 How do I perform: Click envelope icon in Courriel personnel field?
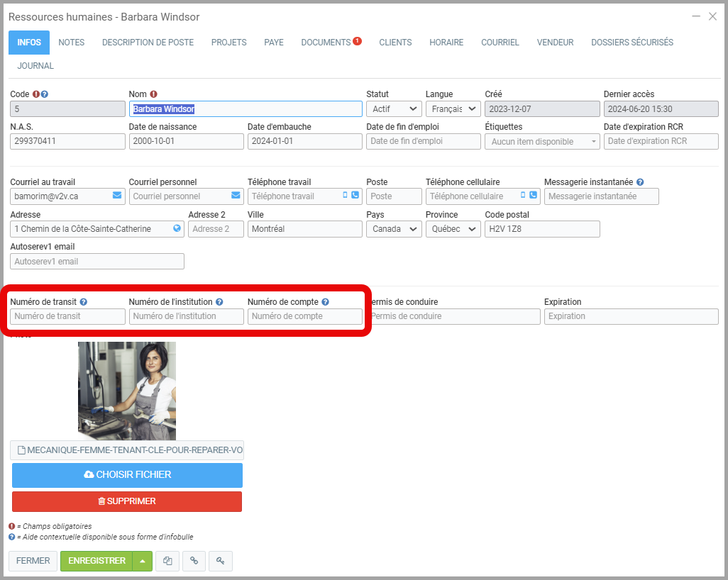(x=236, y=196)
